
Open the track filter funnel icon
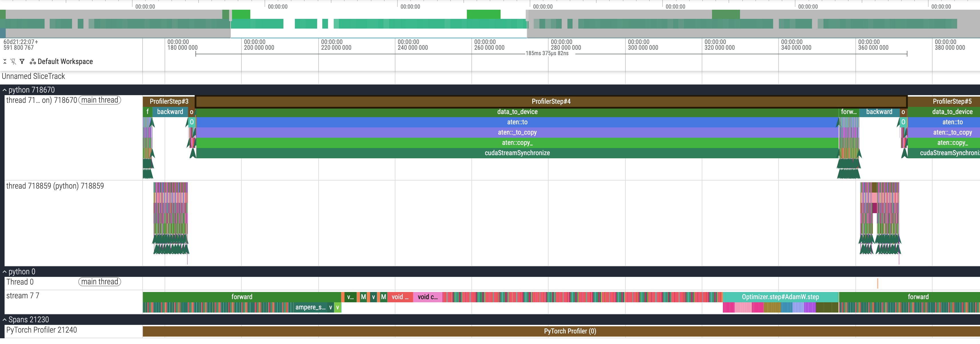click(x=22, y=62)
